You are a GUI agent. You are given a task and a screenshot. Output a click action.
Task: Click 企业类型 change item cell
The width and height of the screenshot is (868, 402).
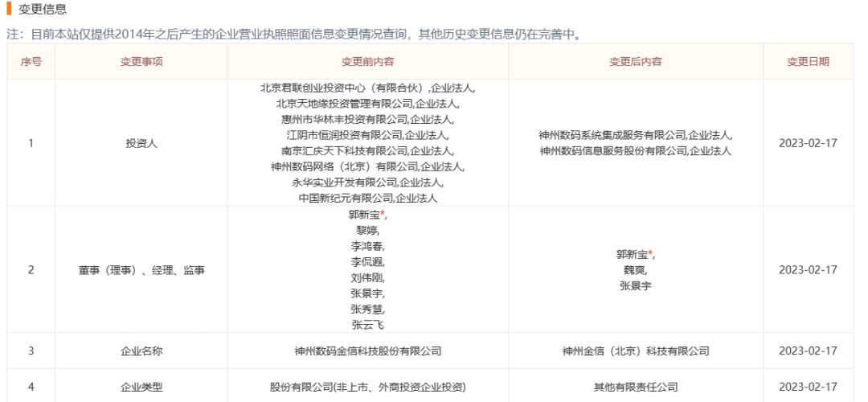pyautogui.click(x=141, y=387)
